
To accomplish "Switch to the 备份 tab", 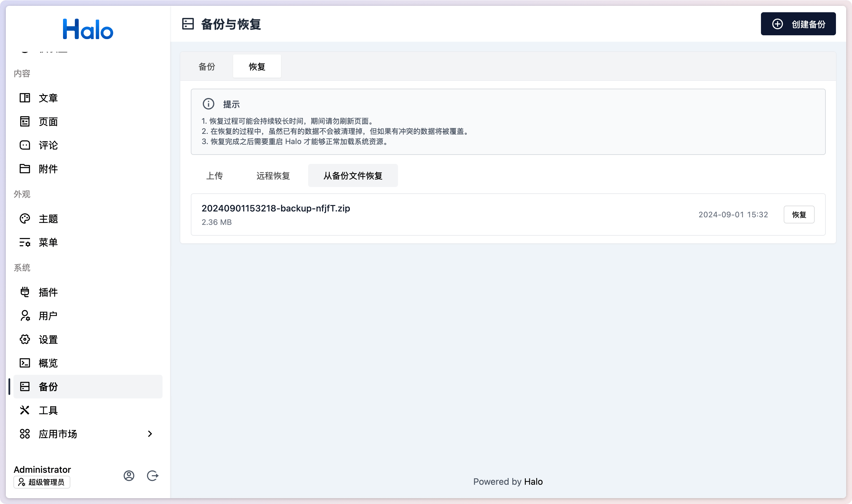I will (207, 66).
